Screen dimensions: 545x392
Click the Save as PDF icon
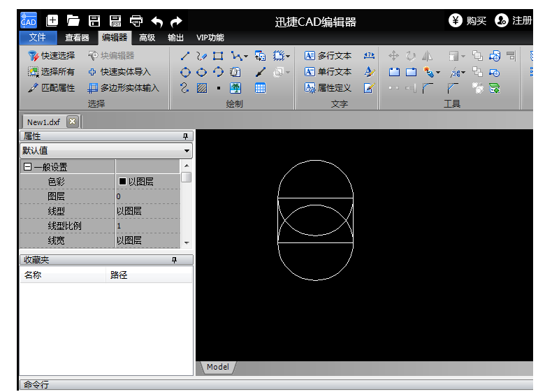tap(115, 21)
